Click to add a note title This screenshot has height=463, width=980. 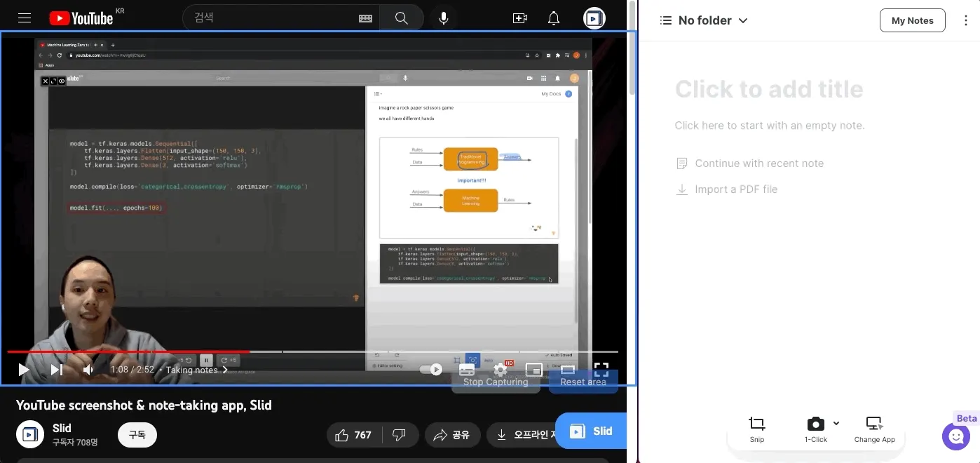coord(769,89)
